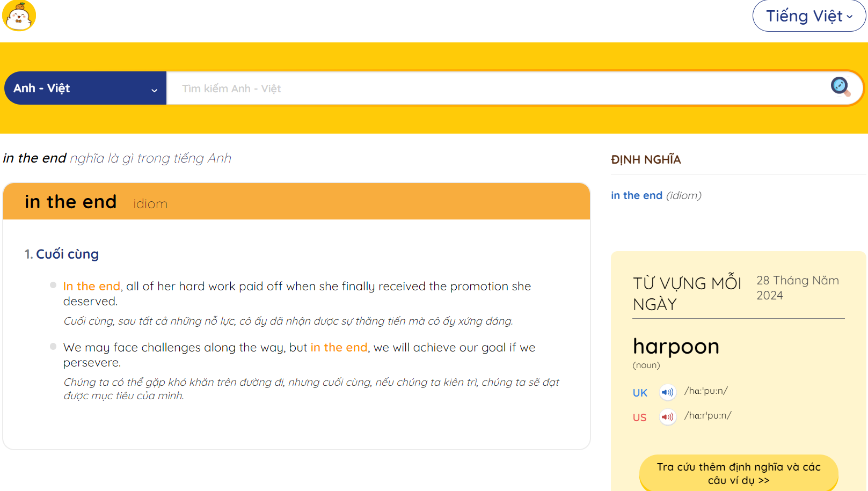Viewport: 868px width, 491px height.
Task: Click the US phonetic transcription /hɑːrˈpuːn/
Action: click(x=707, y=415)
